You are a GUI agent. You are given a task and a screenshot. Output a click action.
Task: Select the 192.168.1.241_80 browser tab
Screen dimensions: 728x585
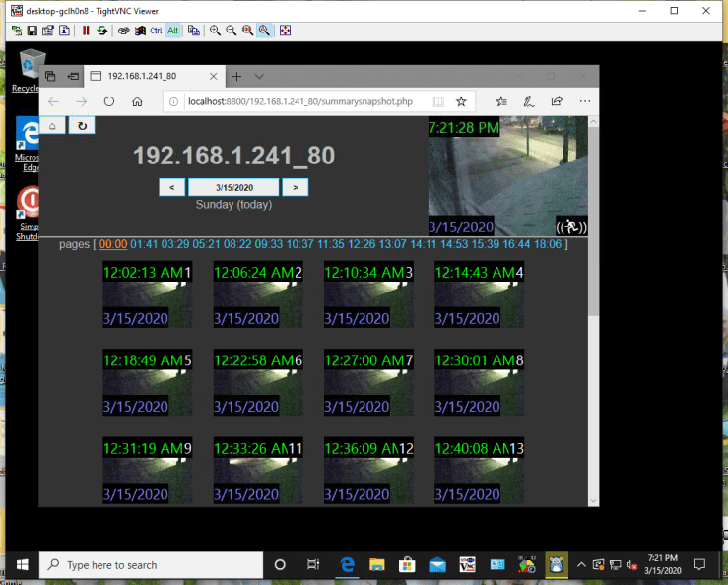(148, 76)
